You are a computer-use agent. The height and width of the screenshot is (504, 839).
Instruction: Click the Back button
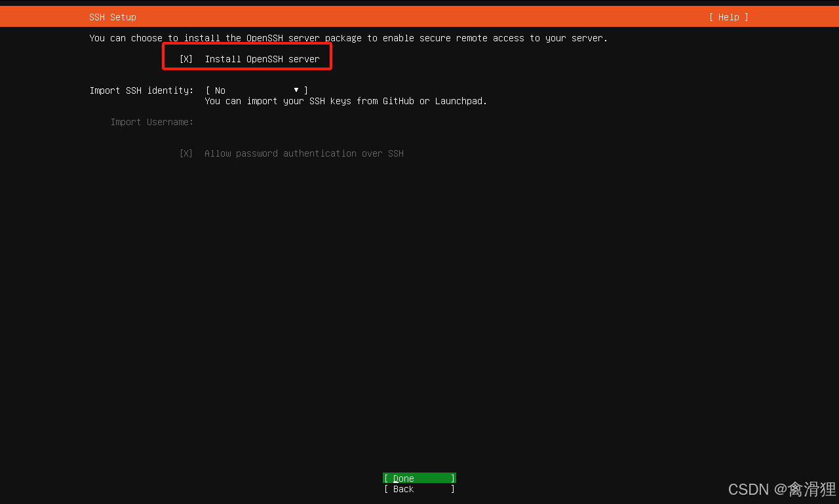[419, 489]
